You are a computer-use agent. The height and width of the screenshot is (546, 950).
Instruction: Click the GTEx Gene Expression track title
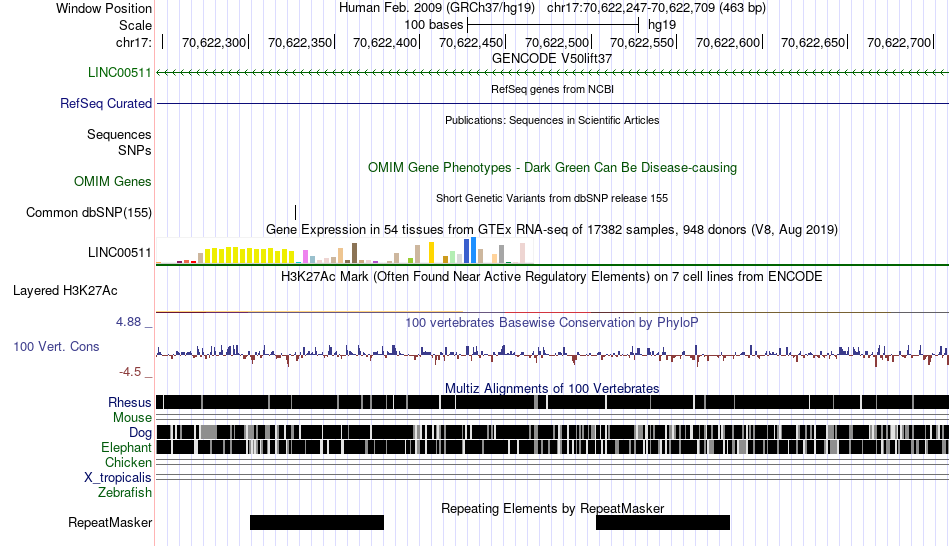552,230
